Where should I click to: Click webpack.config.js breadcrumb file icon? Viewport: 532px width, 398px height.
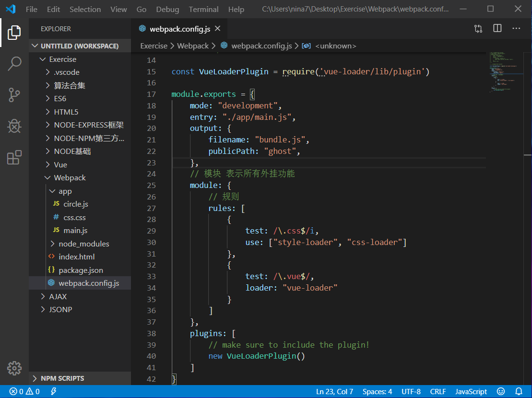pyautogui.click(x=224, y=46)
